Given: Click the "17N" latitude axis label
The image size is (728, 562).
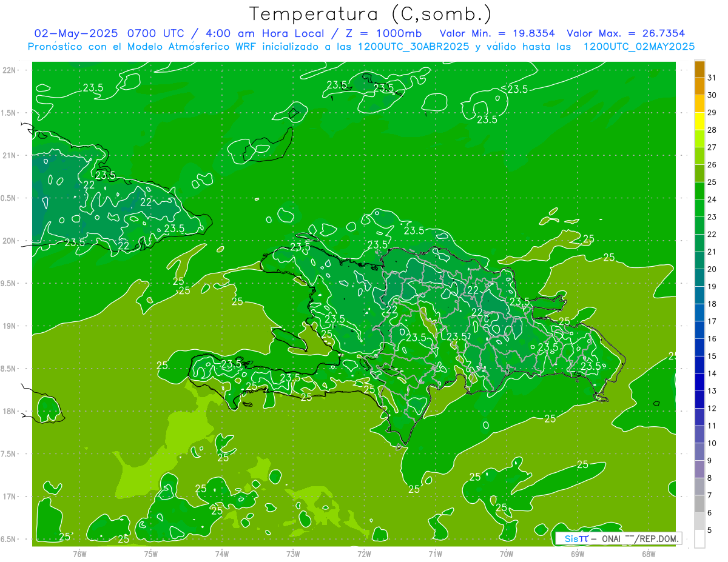Looking at the screenshot, I should (8, 497).
